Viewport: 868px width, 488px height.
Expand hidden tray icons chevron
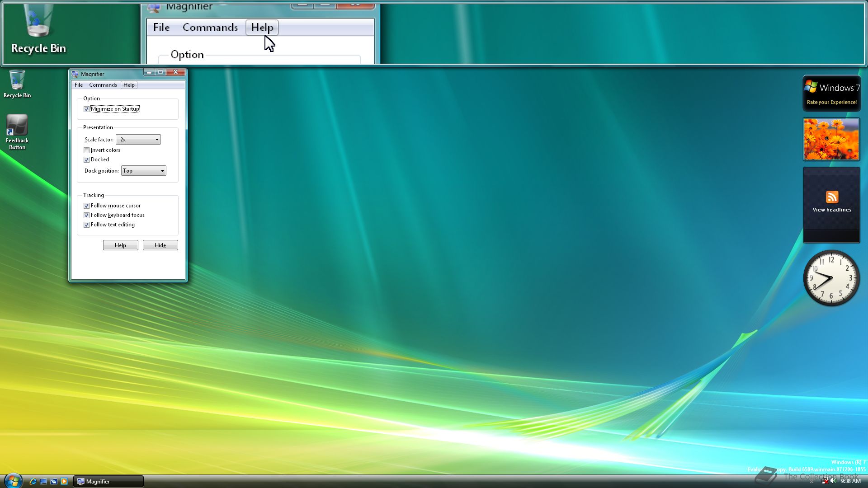point(812,482)
